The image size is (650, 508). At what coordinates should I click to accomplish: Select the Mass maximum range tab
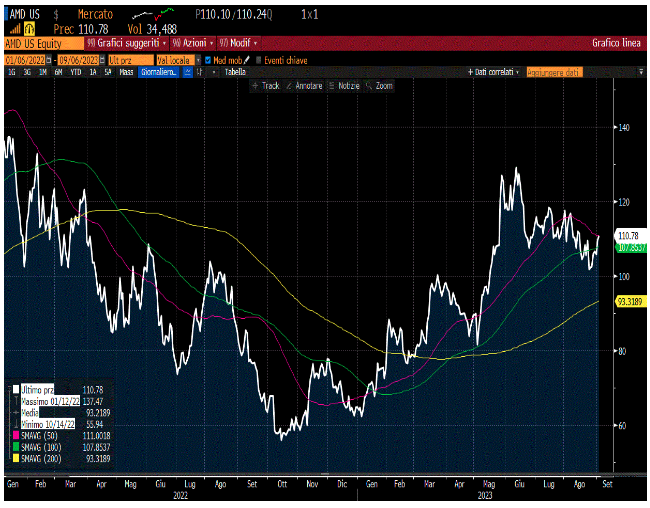pos(126,72)
